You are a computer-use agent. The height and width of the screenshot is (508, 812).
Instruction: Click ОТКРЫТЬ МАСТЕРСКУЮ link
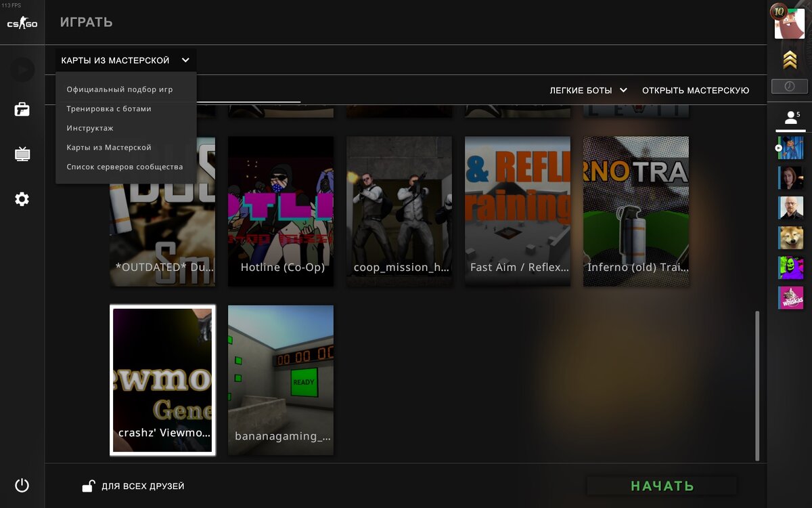696,90
